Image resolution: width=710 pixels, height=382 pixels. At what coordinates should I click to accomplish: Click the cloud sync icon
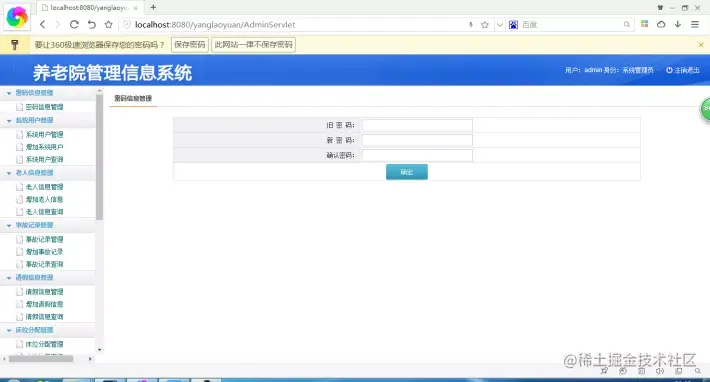[661, 24]
